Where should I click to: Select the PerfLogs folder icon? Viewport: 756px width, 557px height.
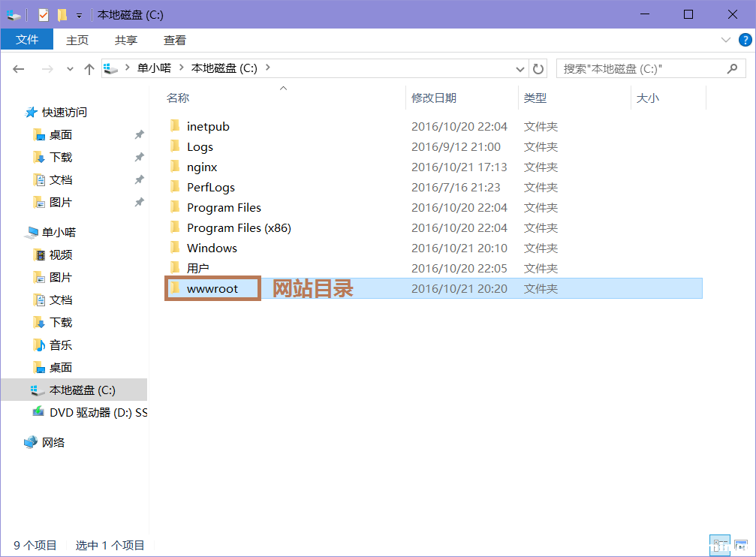[174, 187]
